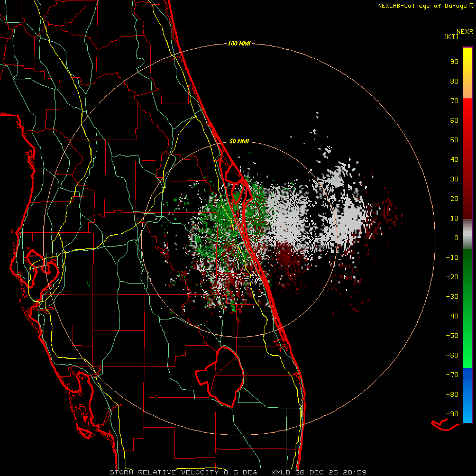The image size is (476, 476).
Task: Click the 20:59 timestamp text
Action: (x=354, y=472)
